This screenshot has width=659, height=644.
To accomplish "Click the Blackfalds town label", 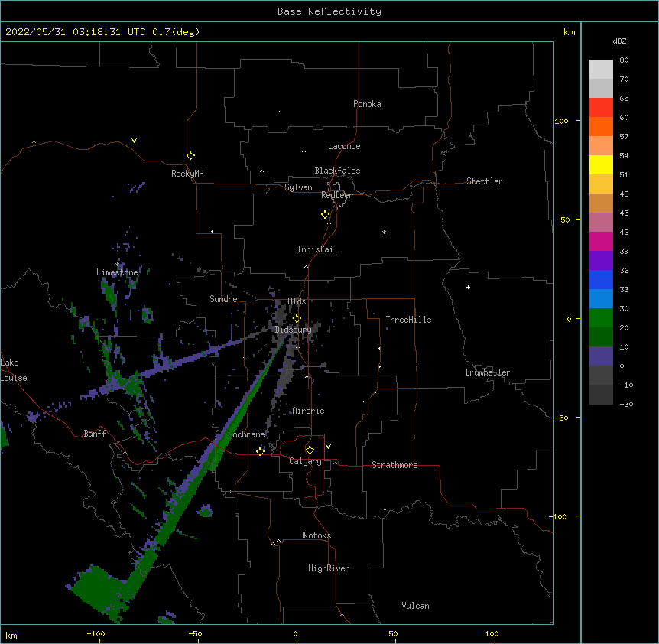I will [337, 171].
